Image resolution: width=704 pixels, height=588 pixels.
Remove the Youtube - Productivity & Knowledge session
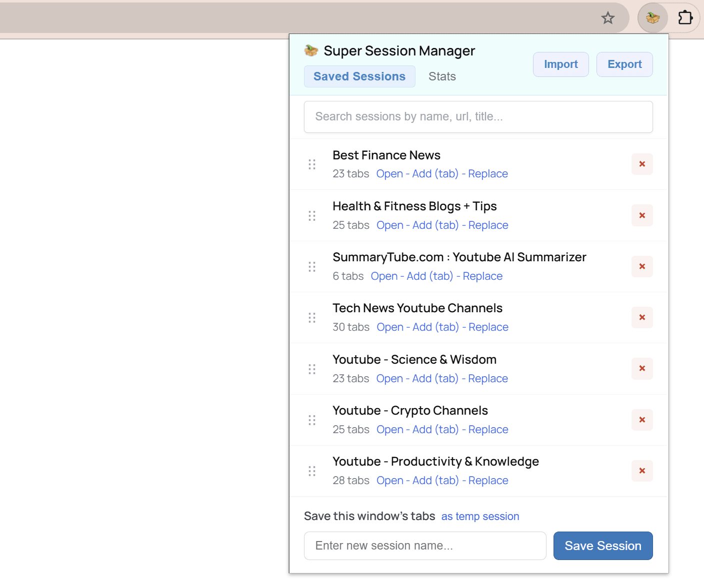641,471
